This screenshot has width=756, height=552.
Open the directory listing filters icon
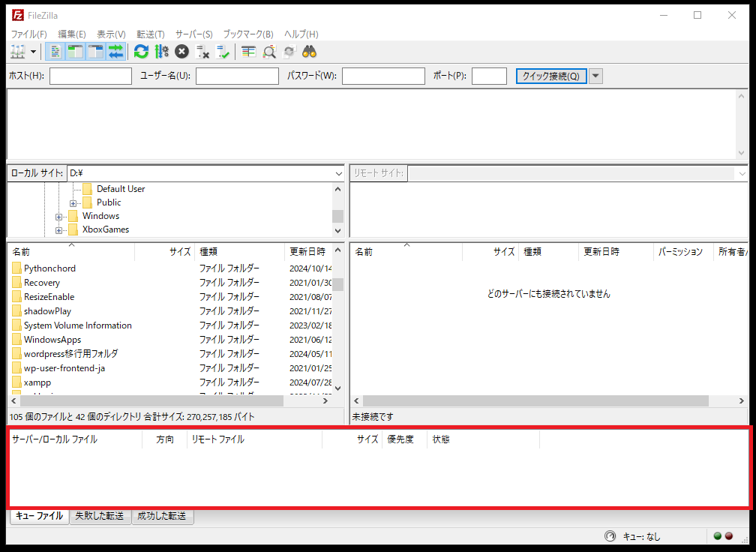coord(248,52)
